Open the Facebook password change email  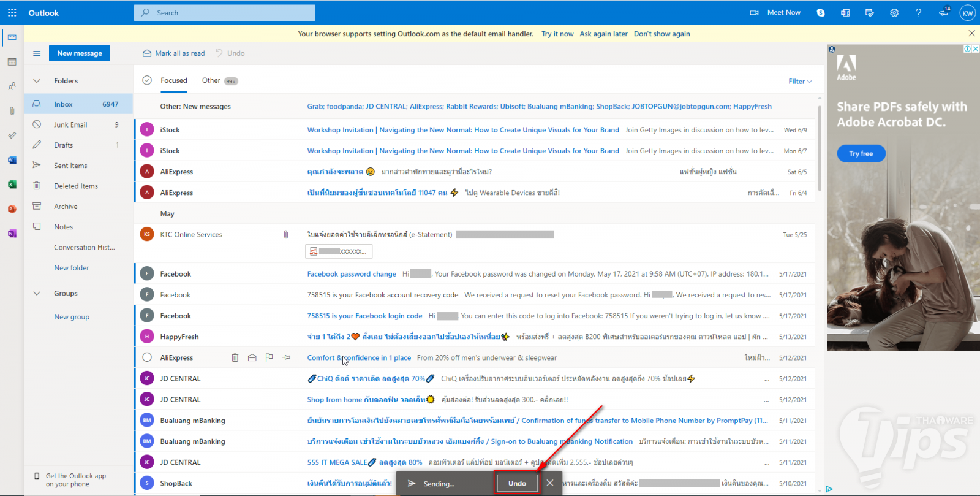coord(475,274)
